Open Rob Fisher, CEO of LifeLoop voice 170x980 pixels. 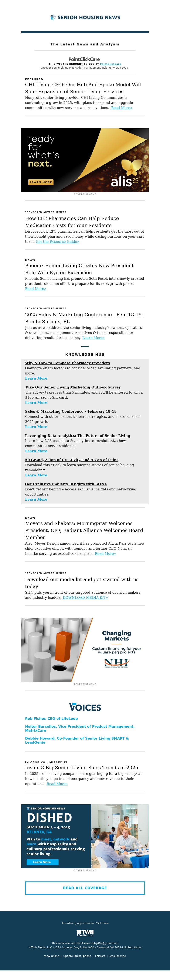51,719
